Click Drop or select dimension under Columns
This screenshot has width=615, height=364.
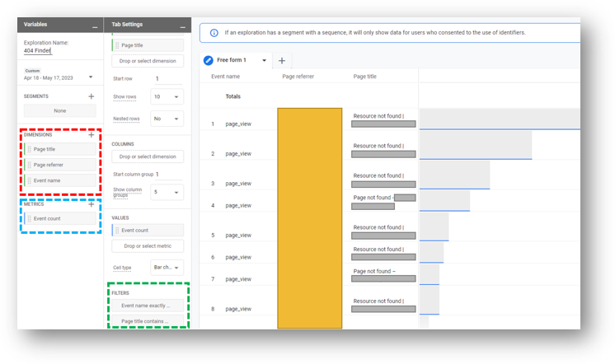(x=148, y=156)
